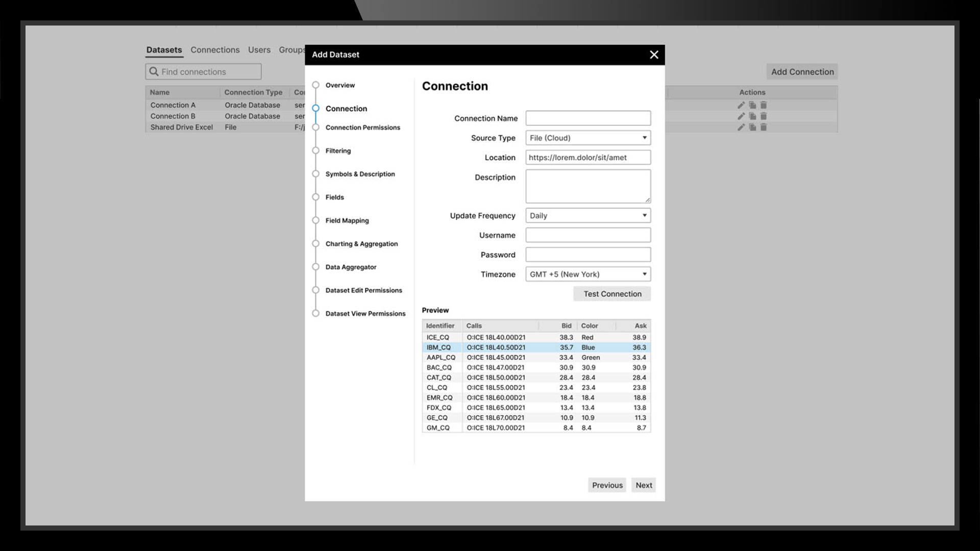
Task: Sort preview by Identifier column
Action: pos(440,325)
